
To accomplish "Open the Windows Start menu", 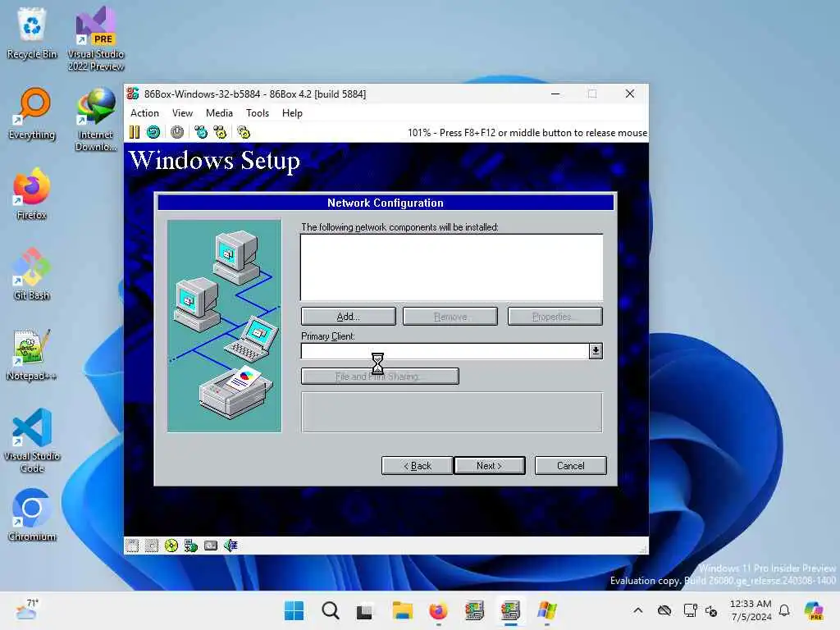I will [294, 610].
